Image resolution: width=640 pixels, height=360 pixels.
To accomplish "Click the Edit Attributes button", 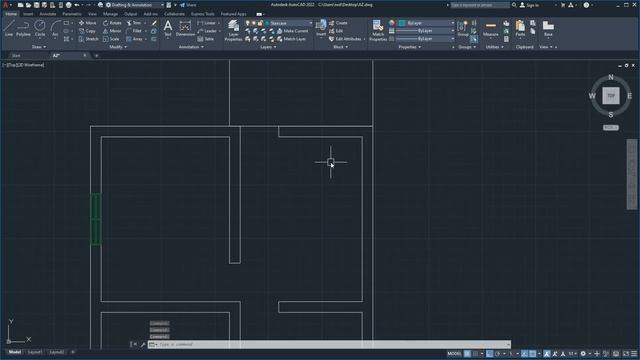I will [345, 39].
